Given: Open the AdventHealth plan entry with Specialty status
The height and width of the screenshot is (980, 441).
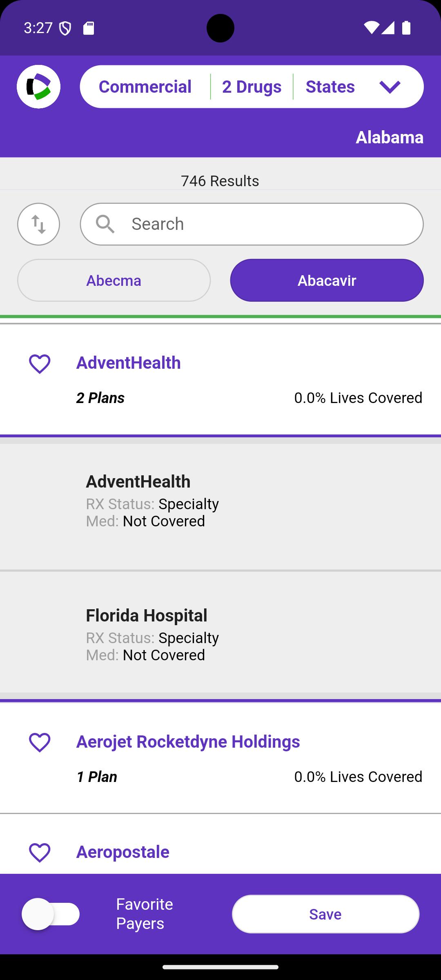Looking at the screenshot, I should [x=220, y=506].
